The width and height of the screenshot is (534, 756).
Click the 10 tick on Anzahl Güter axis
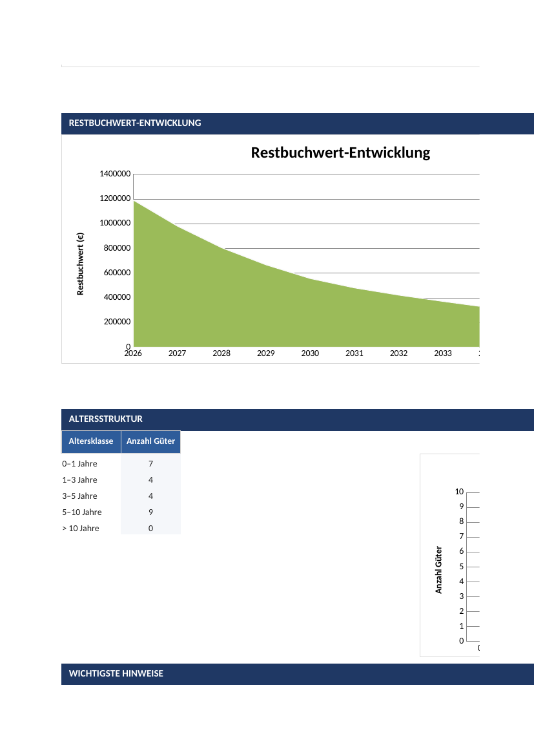pyautogui.click(x=459, y=492)
